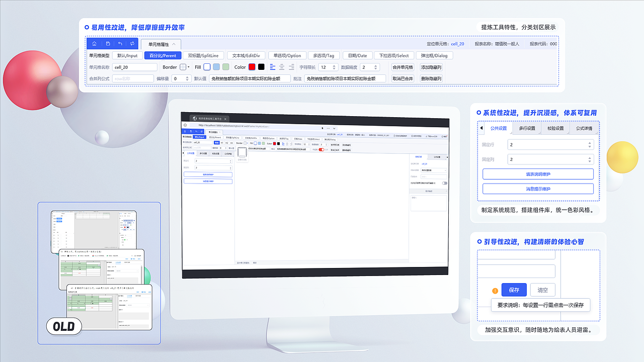Screen dimensions: 644x362
Task: Toggle the red switch in the monitor screen toolbar
Action: point(321,149)
